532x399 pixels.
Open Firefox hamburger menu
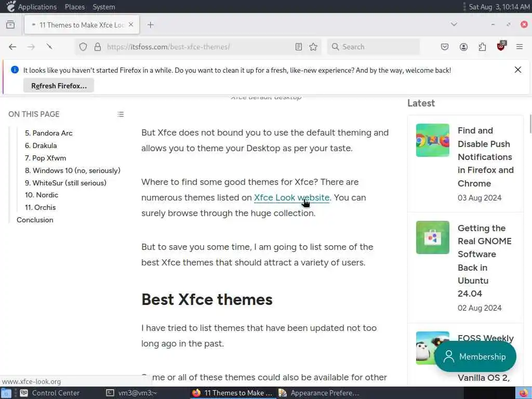click(520, 47)
